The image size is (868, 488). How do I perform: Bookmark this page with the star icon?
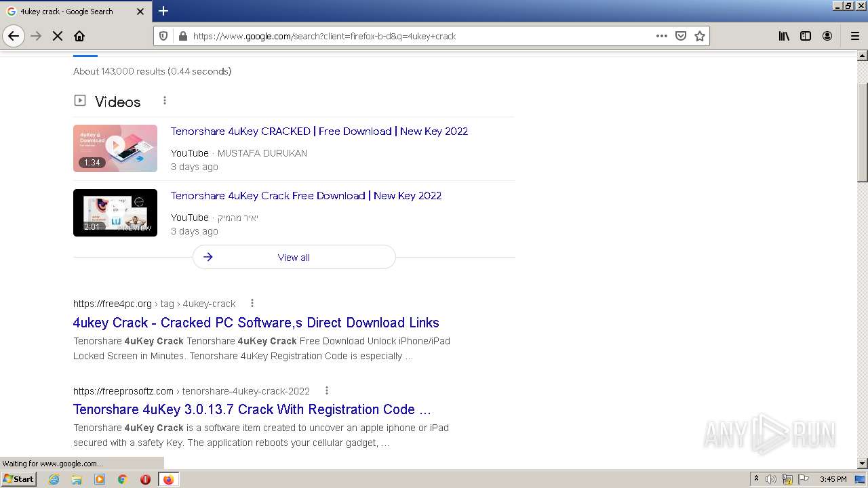click(700, 36)
